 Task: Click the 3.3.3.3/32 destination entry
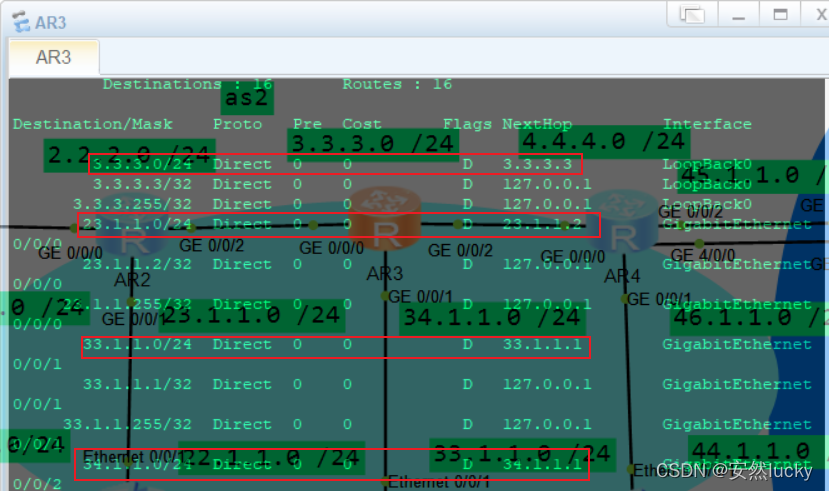142,184
